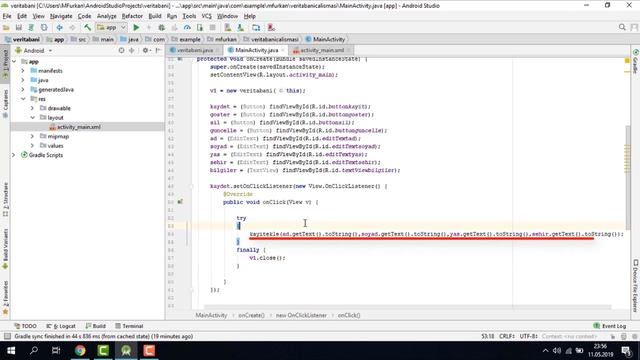This screenshot has height=360, width=640.
Task: Expand the values folder
Action: click(32, 146)
